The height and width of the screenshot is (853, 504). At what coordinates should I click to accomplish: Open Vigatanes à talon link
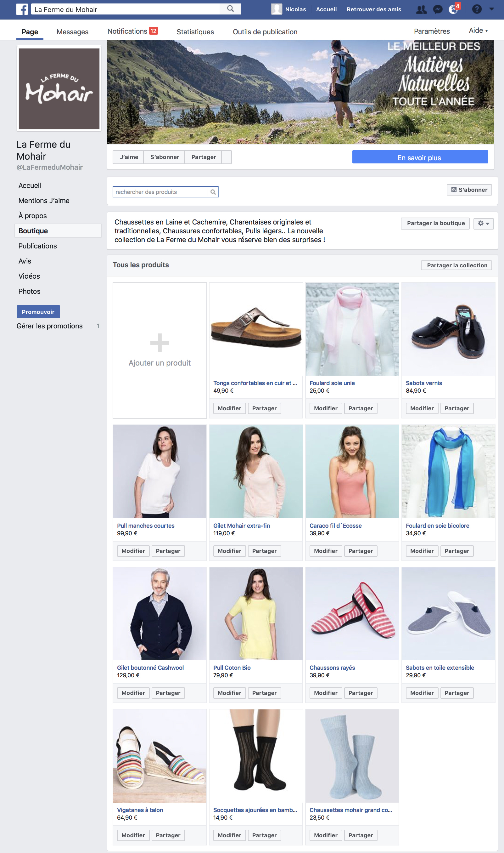click(x=140, y=810)
